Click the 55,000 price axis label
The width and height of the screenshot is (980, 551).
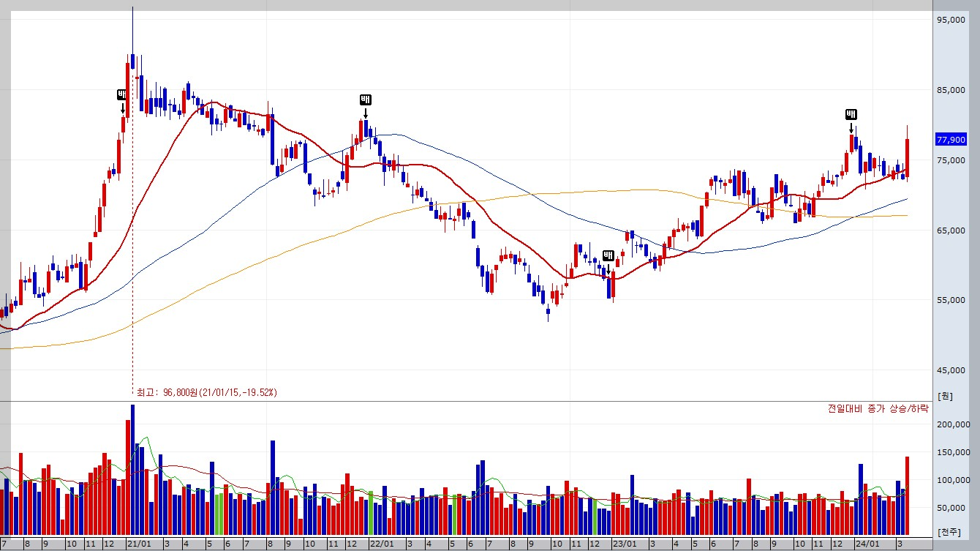[951, 301]
